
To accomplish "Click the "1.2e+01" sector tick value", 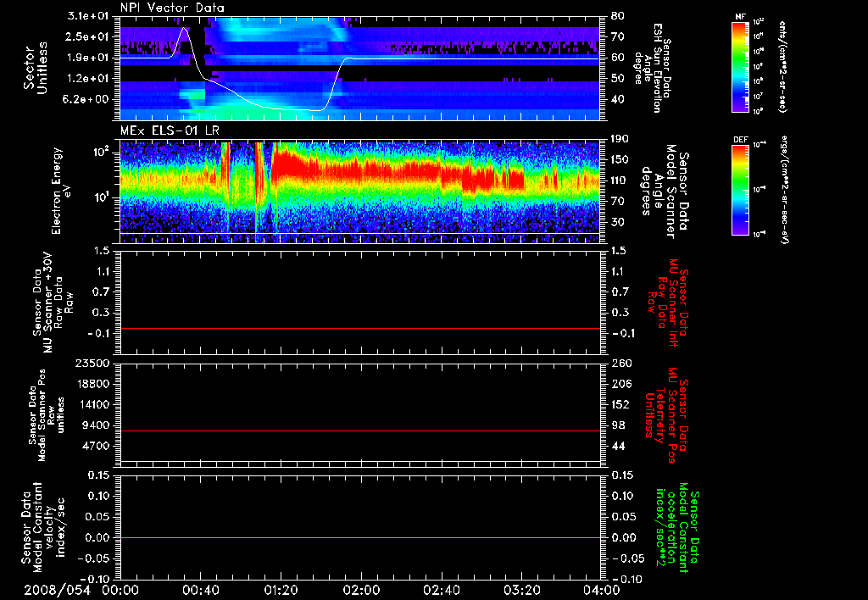I will tap(88, 79).
